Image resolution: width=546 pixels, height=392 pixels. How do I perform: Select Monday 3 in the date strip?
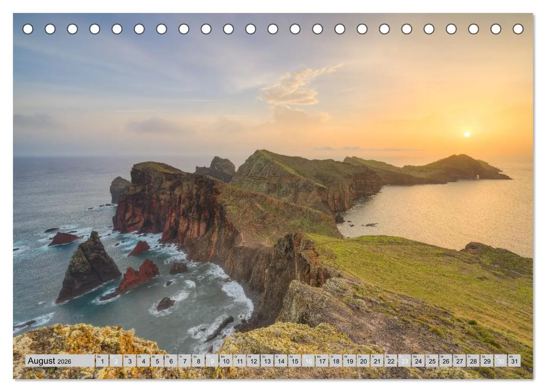[x=130, y=361]
